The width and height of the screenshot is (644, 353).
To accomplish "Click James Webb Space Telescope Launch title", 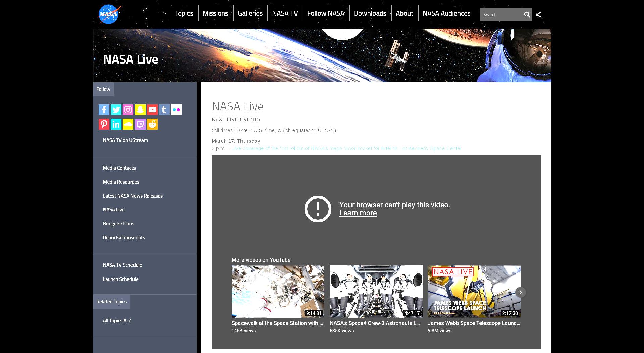I will click(x=474, y=323).
